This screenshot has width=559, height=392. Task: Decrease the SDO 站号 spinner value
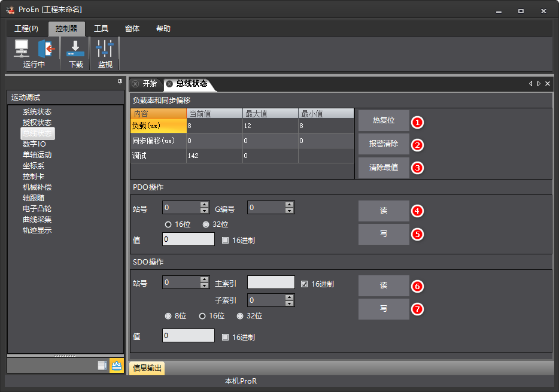(204, 285)
